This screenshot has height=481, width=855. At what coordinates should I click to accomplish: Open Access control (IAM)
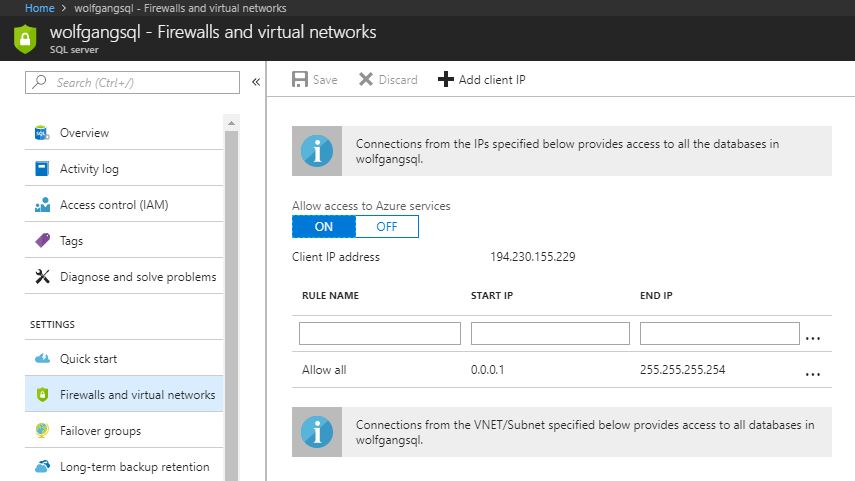[124, 205]
